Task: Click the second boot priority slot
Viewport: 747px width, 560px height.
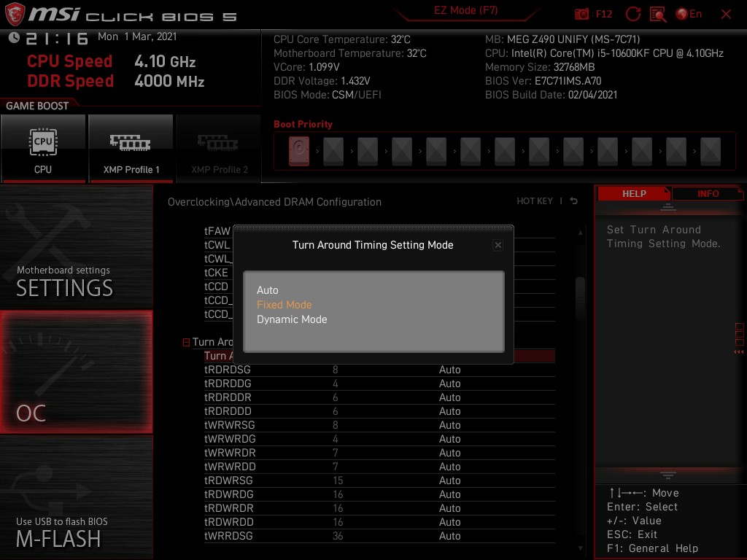Action: [333, 151]
